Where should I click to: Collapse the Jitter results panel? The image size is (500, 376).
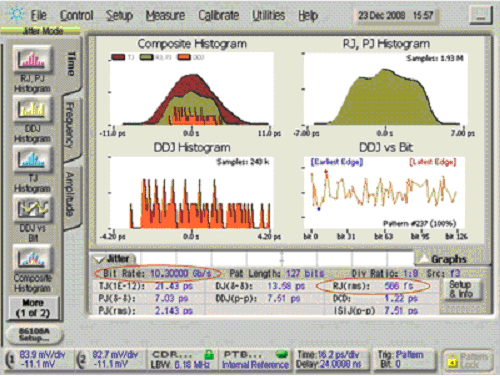tap(113, 259)
